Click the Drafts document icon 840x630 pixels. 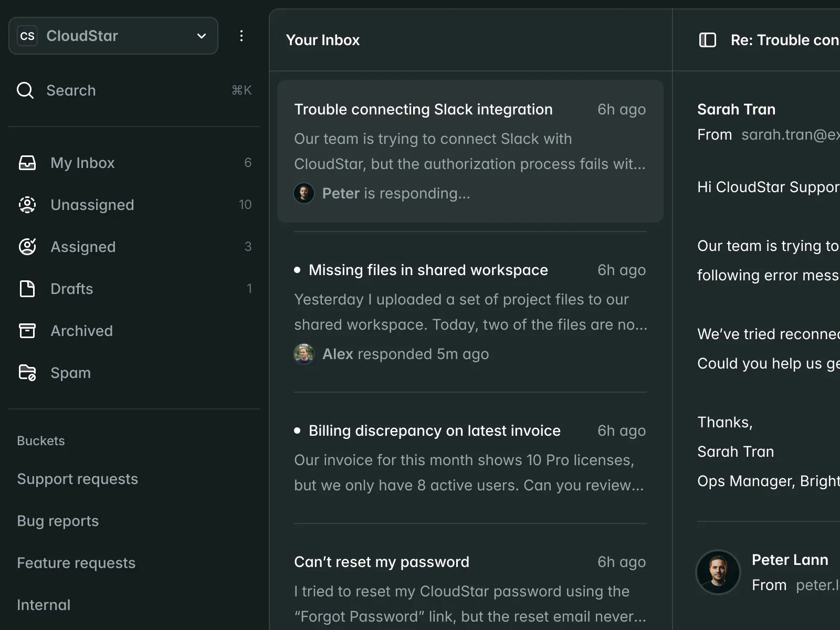pyautogui.click(x=27, y=289)
